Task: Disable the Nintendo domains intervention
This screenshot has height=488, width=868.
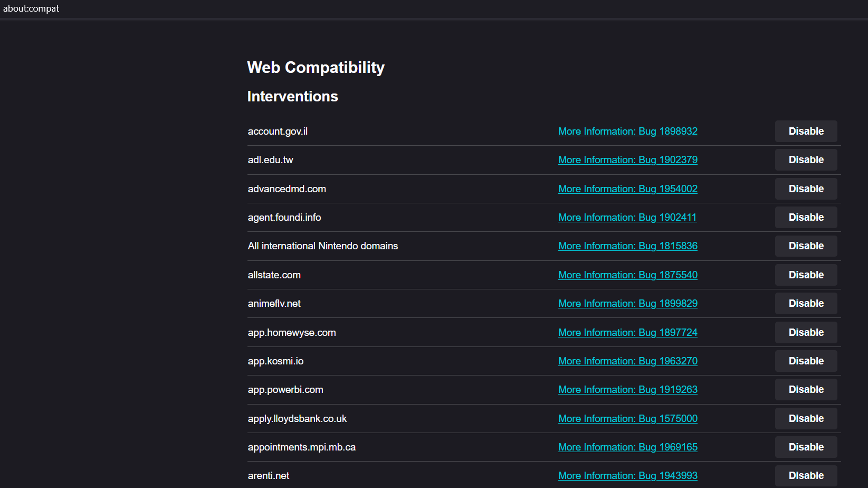Action: (x=806, y=246)
